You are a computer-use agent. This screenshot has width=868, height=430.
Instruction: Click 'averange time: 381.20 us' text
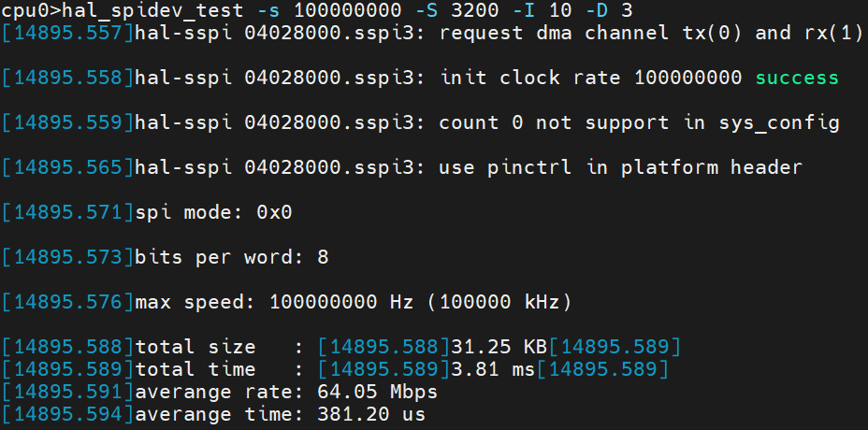coord(281,414)
